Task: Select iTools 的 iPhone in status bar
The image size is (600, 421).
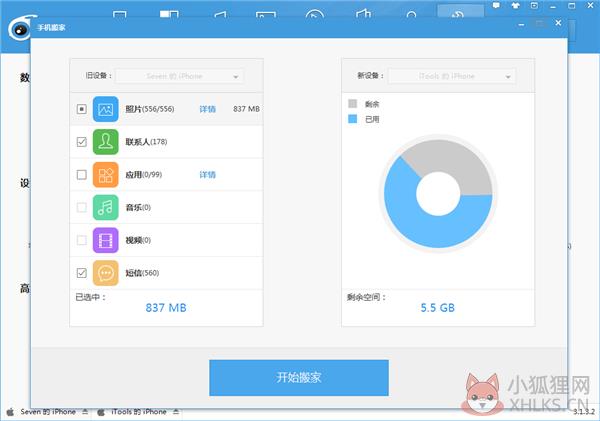Action: click(x=139, y=412)
